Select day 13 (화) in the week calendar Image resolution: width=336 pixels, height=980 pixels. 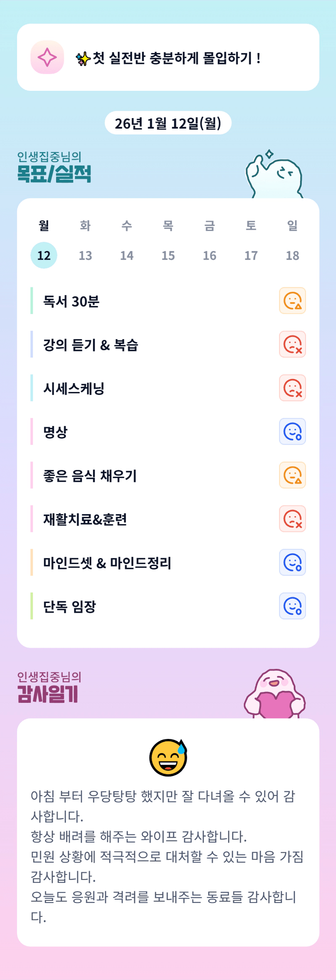[x=85, y=255]
